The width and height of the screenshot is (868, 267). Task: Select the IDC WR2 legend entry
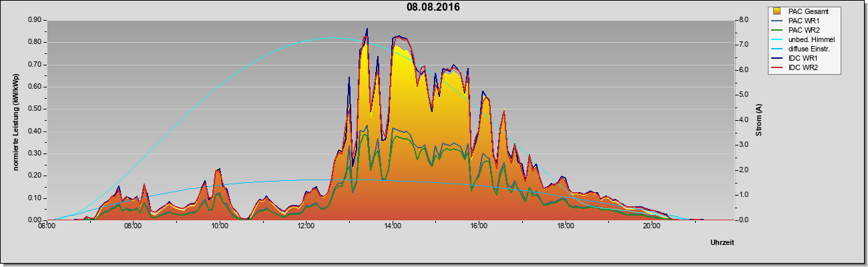coord(804,68)
